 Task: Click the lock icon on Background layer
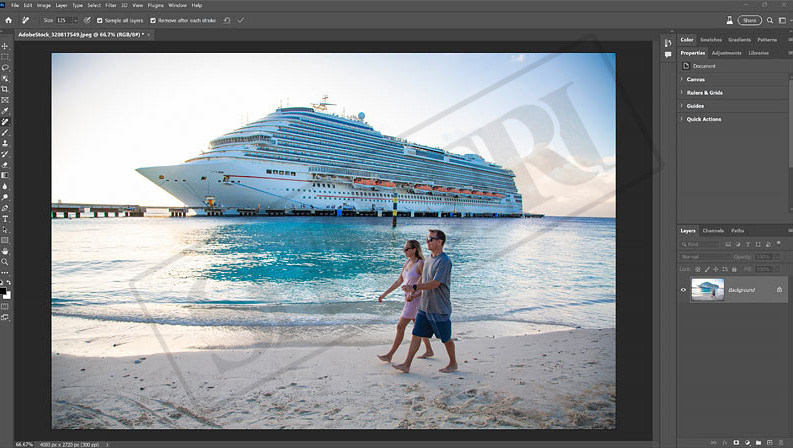pos(778,290)
